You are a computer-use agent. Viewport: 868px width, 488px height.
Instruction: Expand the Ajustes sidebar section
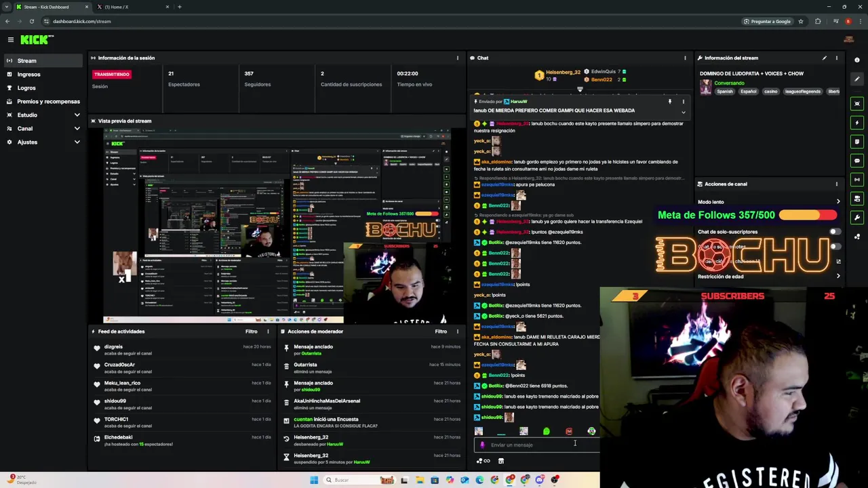pos(43,142)
